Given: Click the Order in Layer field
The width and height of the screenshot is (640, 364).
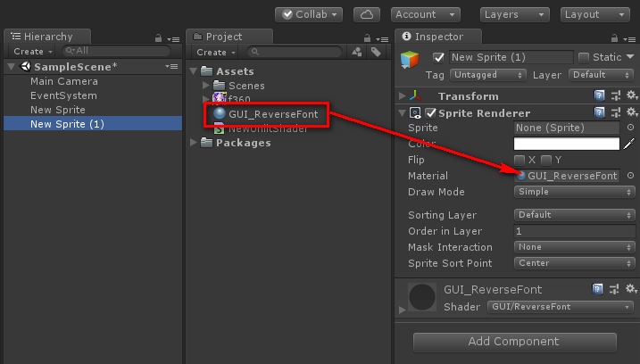Looking at the screenshot, I should tap(574, 231).
